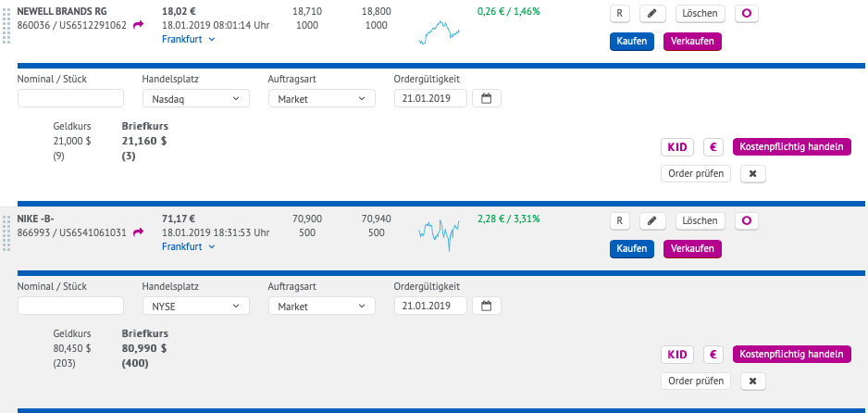
Task: Click the NEWELL BRANDS RG stock name
Action: [62, 11]
